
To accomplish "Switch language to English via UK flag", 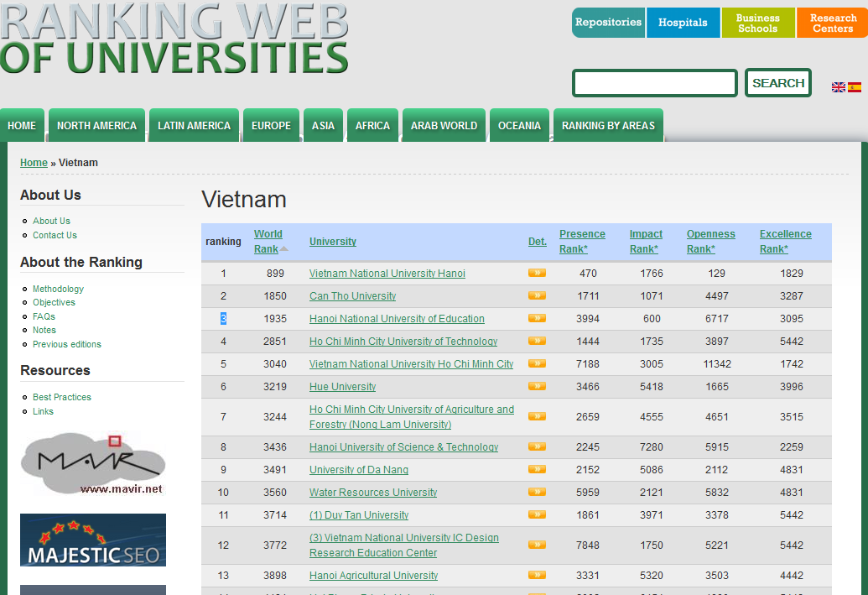I will [x=838, y=87].
